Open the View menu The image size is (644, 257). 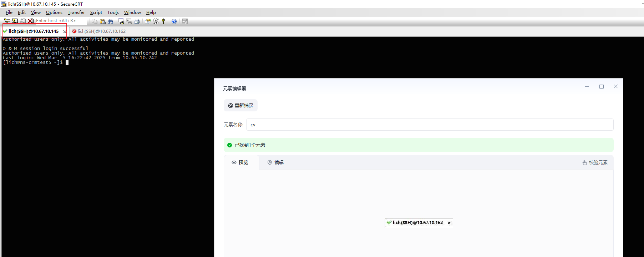coord(36,12)
